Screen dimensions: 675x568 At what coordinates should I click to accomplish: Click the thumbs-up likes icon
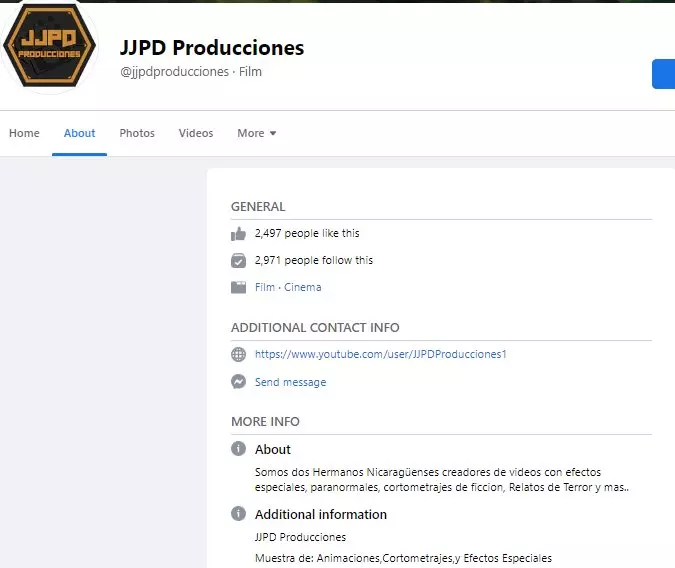pos(238,234)
